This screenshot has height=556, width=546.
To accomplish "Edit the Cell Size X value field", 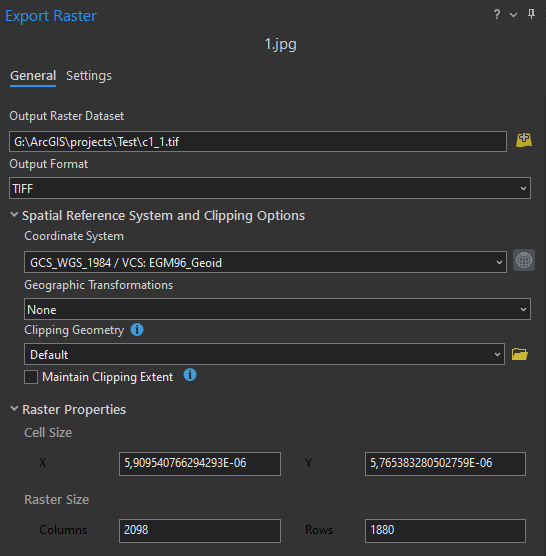I will 200,464.
